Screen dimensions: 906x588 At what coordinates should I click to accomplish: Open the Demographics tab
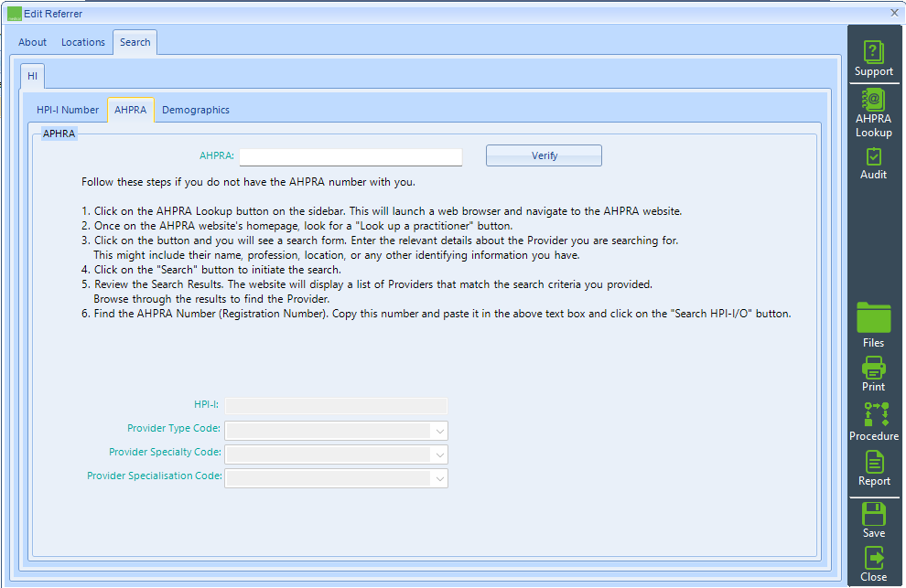[196, 110]
